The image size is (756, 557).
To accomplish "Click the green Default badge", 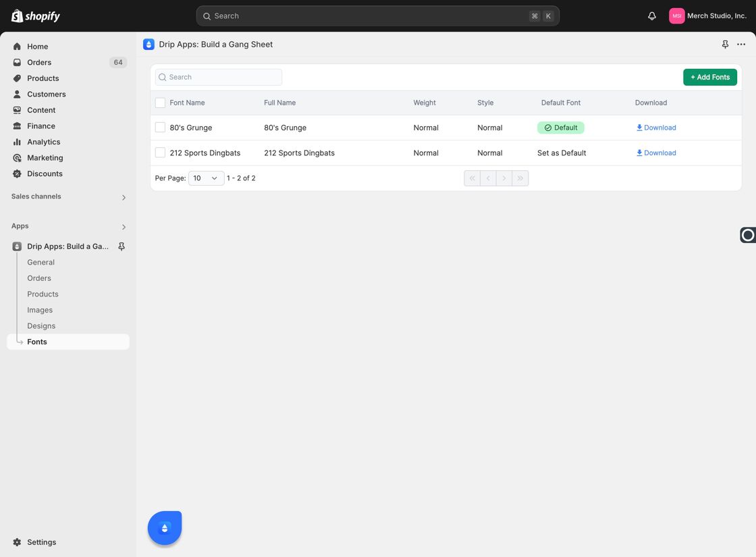I will click(x=561, y=128).
